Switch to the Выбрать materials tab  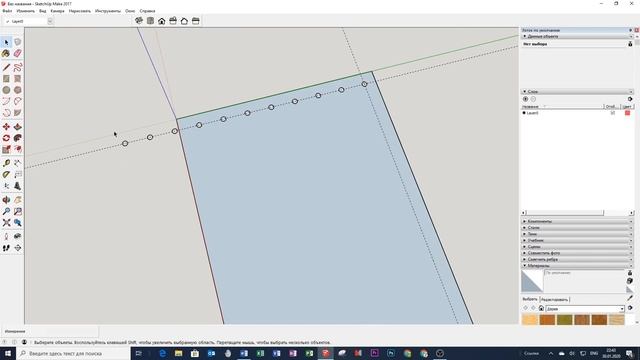coord(530,299)
